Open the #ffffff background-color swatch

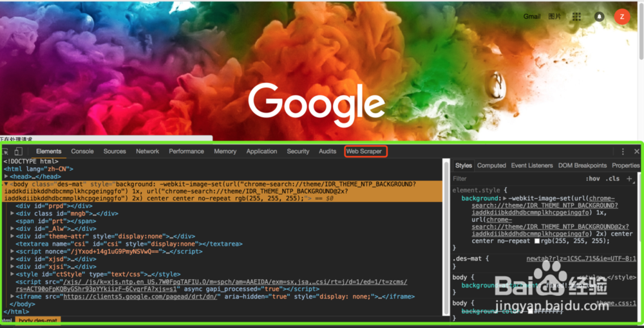click(x=531, y=311)
